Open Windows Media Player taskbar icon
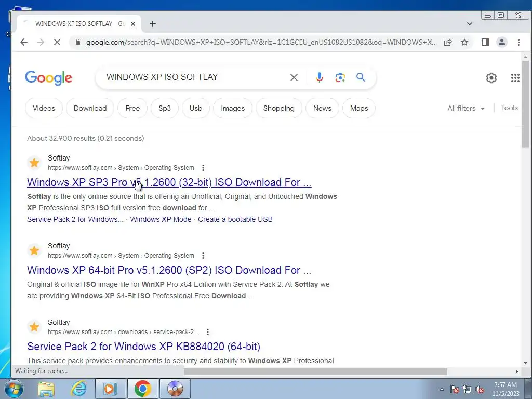Screen dimensions: 532x399 point(110,389)
